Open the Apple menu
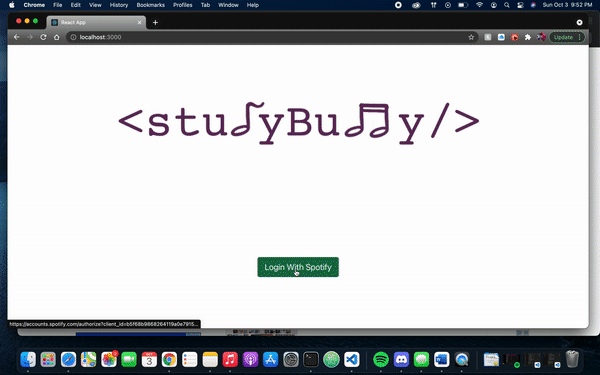This screenshot has width=600, height=375. 11,5
